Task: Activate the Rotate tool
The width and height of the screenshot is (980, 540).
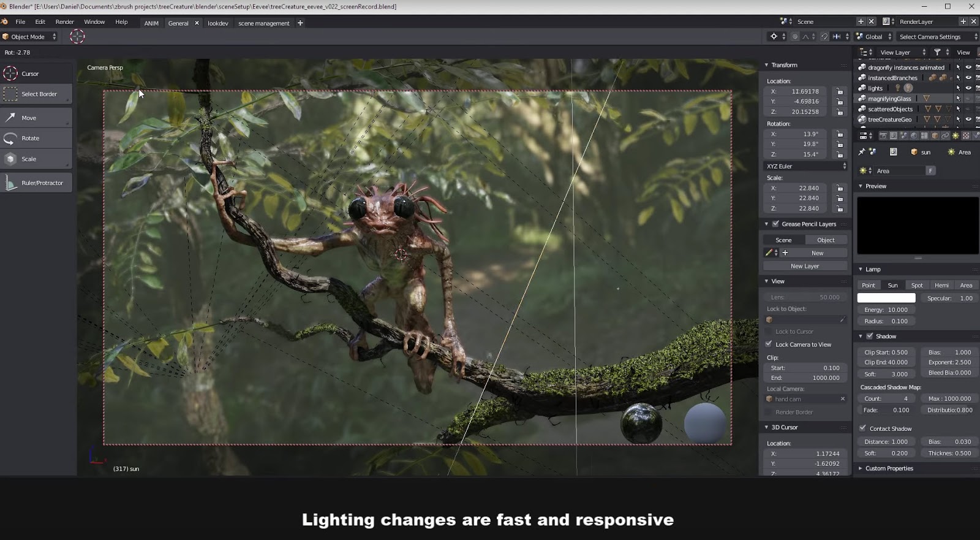Action: point(36,138)
